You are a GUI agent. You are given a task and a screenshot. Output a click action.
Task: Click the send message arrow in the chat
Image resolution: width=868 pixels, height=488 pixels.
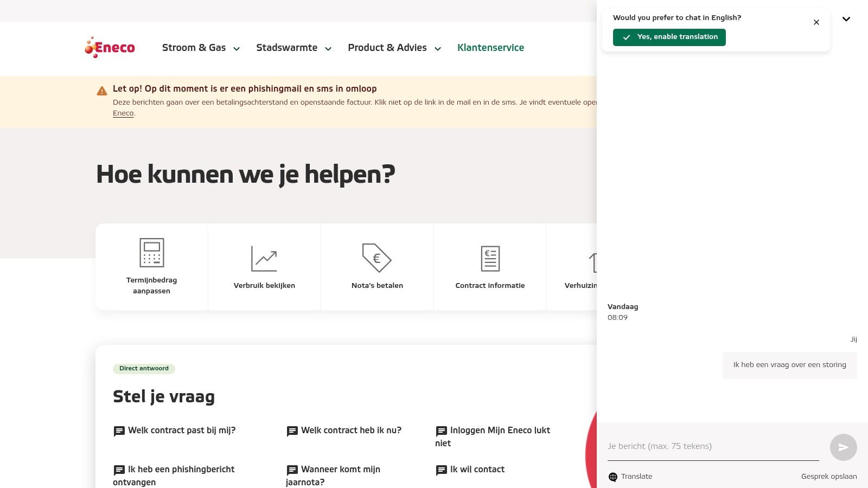[843, 447]
